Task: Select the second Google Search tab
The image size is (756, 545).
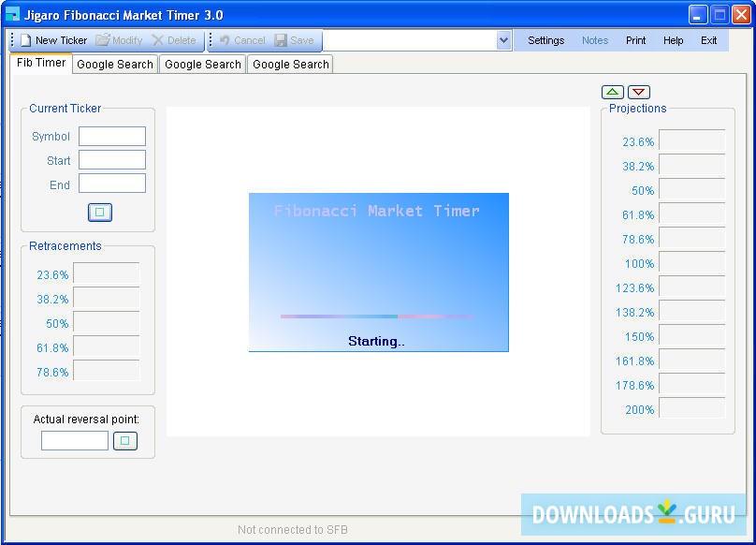Action: point(202,65)
